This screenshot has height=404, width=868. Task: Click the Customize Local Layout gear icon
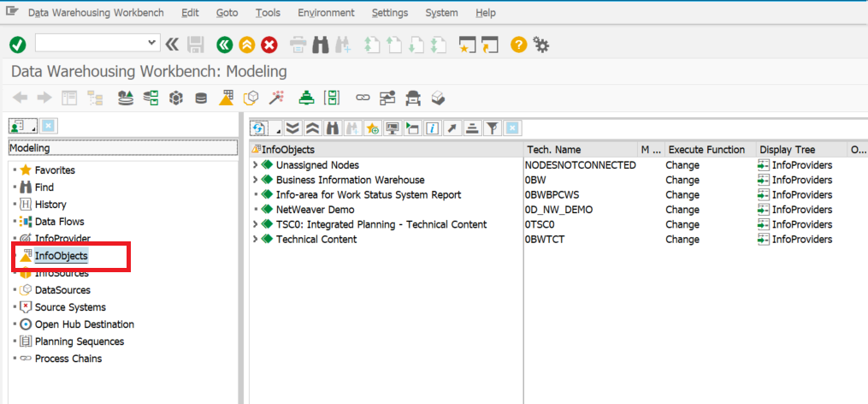[x=540, y=45]
